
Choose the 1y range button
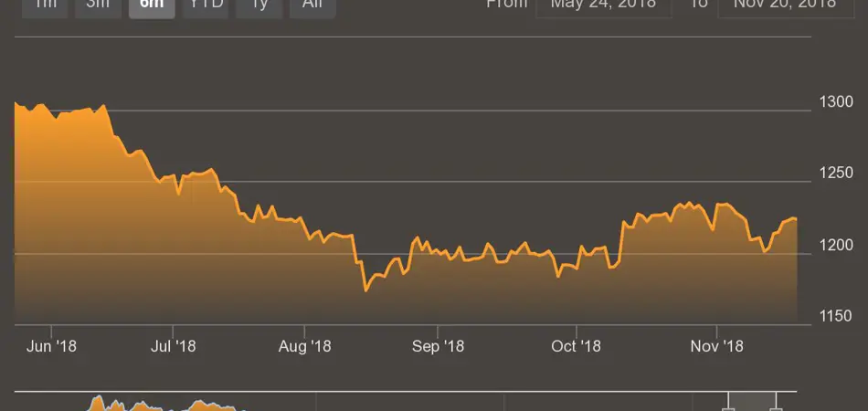coord(259,5)
